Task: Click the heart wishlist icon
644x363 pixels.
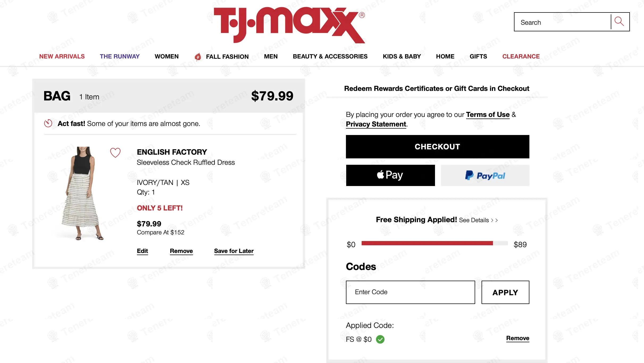Action: pyautogui.click(x=115, y=153)
